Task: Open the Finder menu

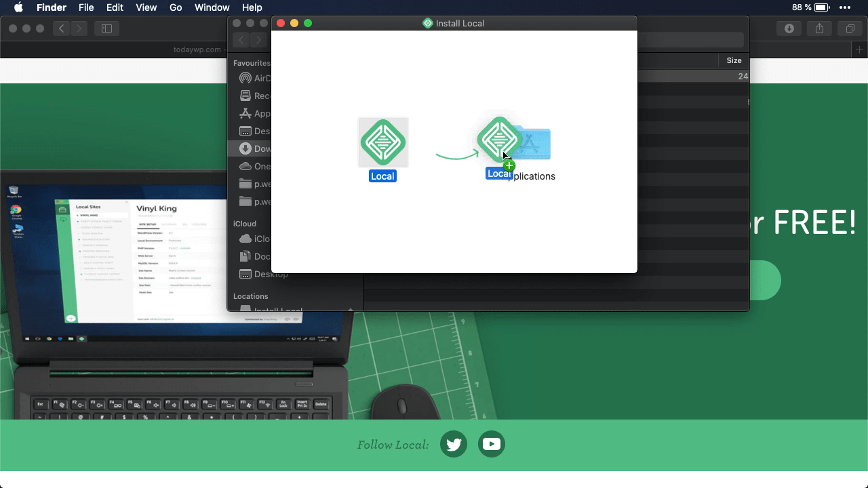Action: coord(52,7)
